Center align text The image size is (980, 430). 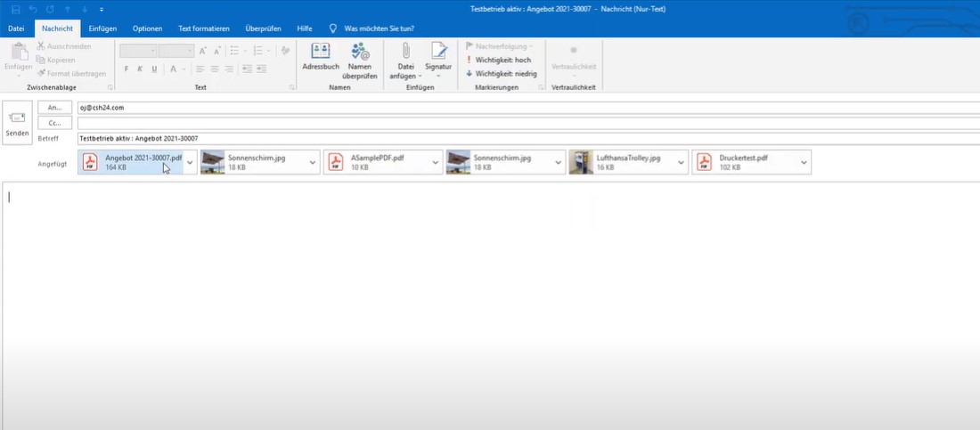point(215,69)
